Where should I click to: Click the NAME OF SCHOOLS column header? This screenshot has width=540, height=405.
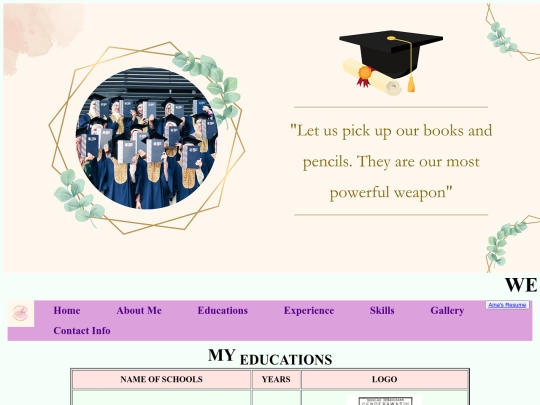pos(162,380)
